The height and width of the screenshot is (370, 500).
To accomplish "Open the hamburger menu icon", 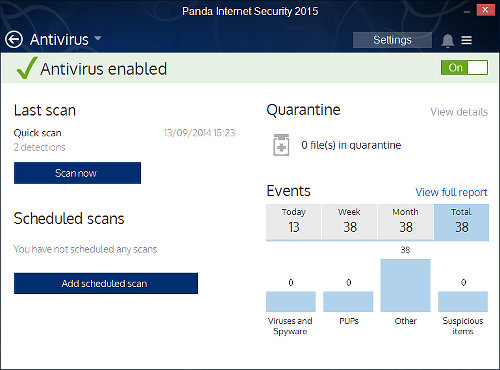I will pyautogui.click(x=466, y=40).
